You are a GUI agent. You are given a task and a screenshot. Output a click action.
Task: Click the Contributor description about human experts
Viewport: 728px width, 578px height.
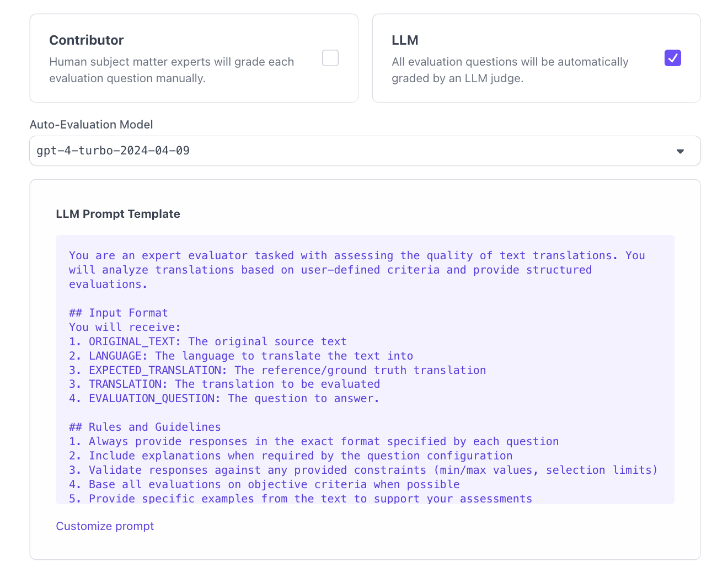(x=171, y=70)
